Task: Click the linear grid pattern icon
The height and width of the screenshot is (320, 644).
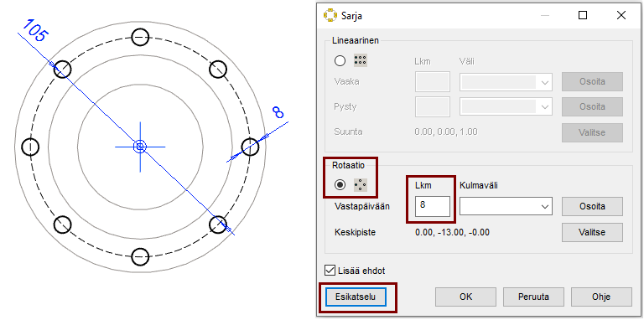Action: 361,61
